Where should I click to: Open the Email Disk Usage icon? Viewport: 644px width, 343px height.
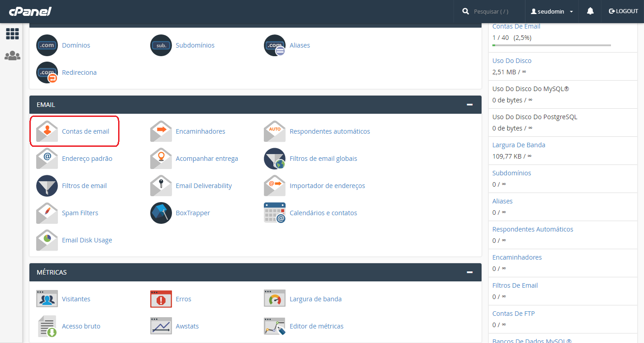tap(47, 240)
